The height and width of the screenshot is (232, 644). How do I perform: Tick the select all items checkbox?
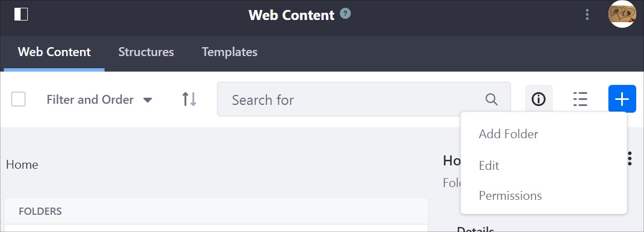(18, 99)
